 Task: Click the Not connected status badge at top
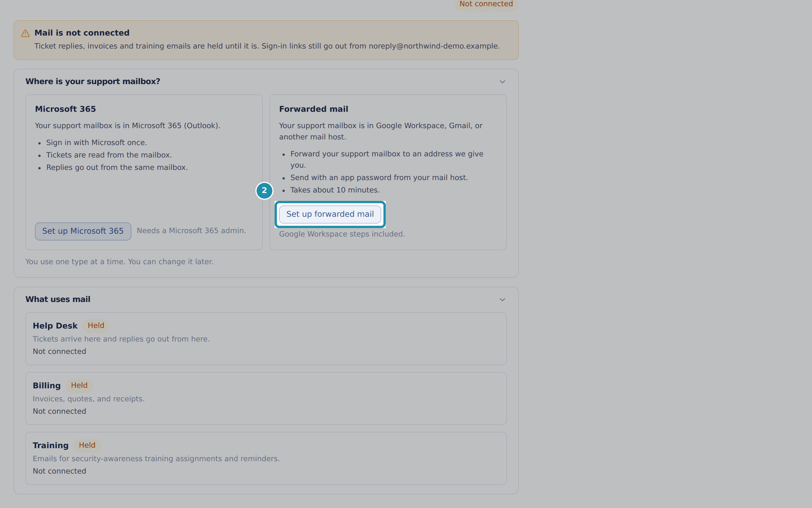[486, 4]
